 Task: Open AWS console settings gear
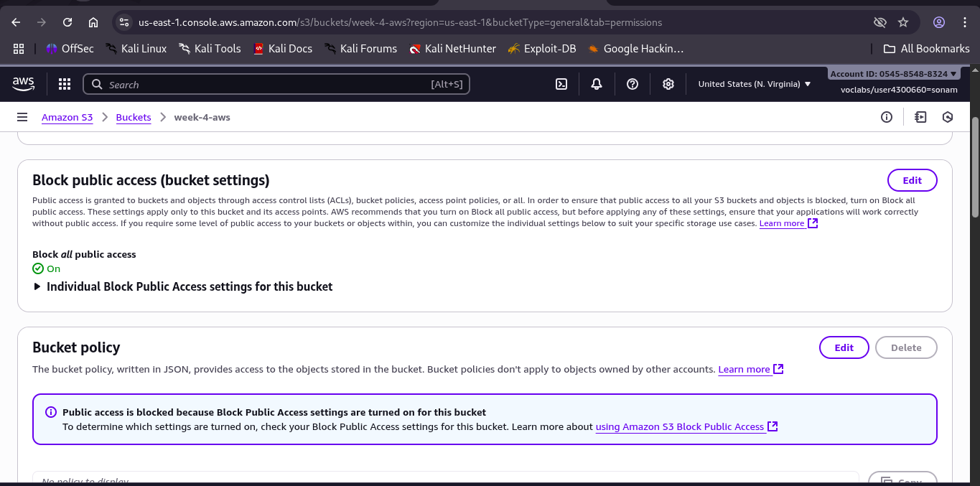click(668, 84)
